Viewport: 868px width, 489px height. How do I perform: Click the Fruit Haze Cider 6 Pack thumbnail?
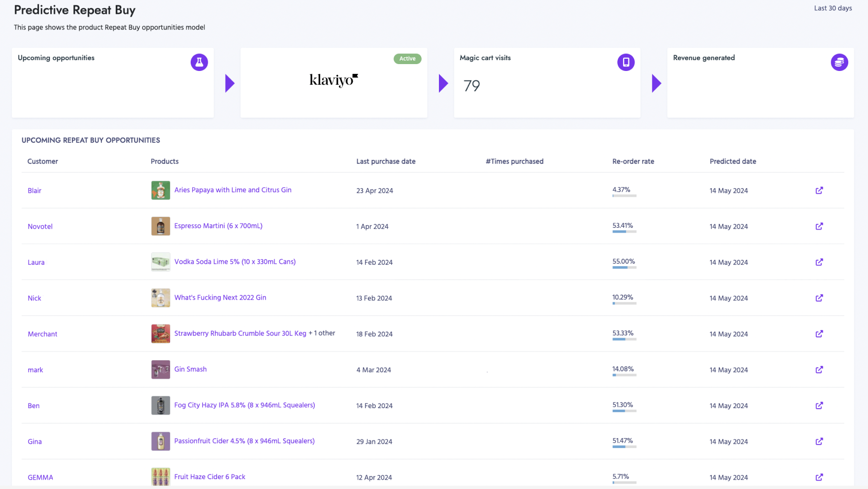pos(161,477)
